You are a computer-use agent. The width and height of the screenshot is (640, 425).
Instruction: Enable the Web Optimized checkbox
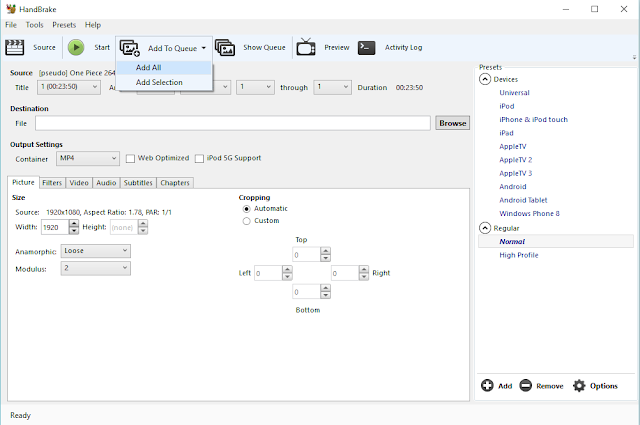[x=130, y=158]
